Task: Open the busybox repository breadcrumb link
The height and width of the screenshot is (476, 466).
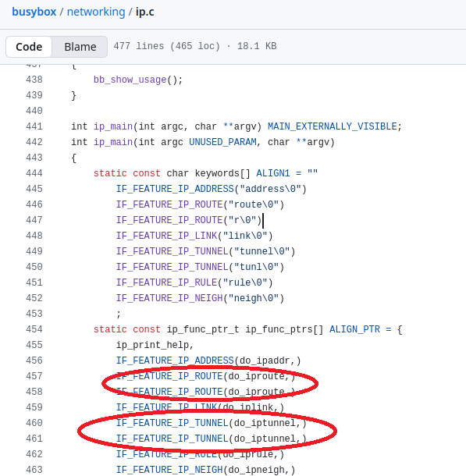Action: pyautogui.click(x=34, y=12)
